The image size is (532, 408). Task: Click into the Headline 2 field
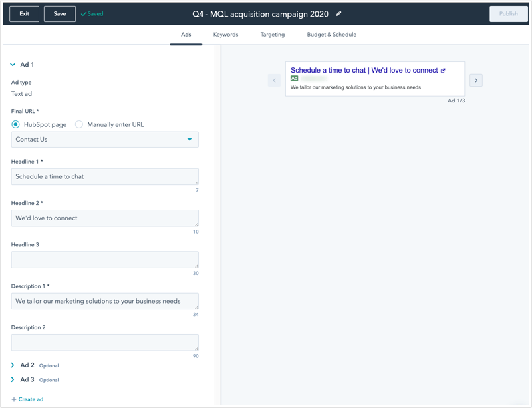pos(105,218)
